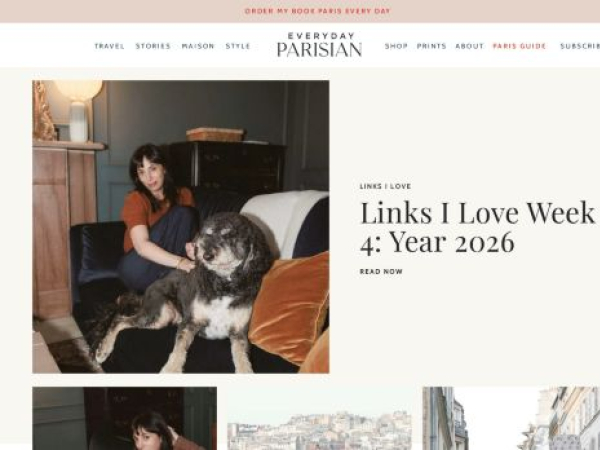
Task: Open the Maison navigation link
Action: point(198,46)
